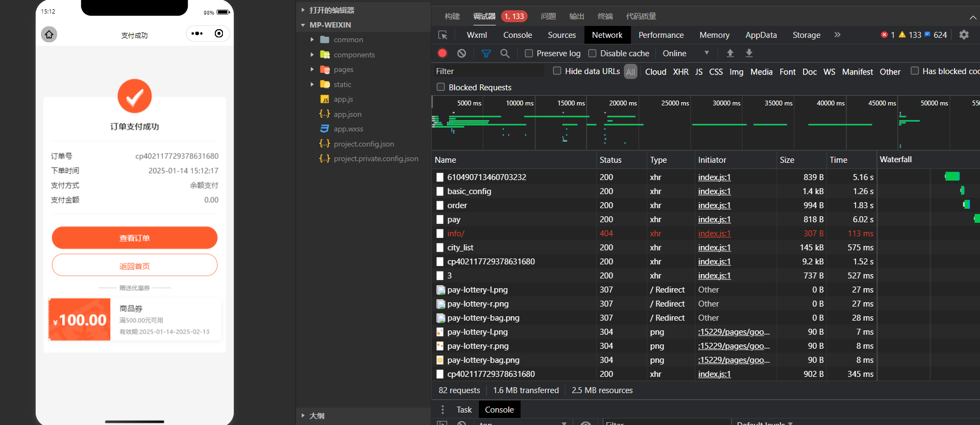Click the red error count icon
This screenshot has width=980, height=425.
884,35
